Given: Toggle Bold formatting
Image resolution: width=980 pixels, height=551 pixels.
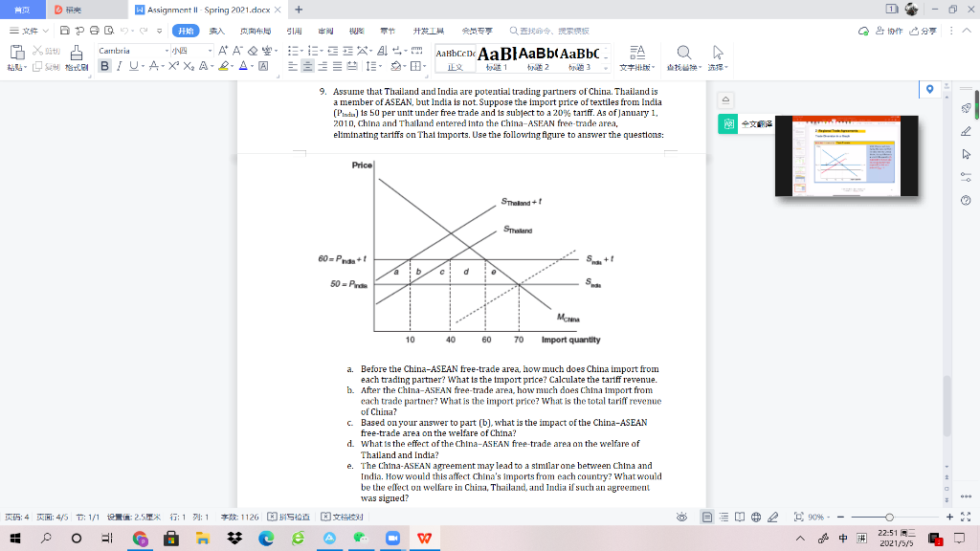Looking at the screenshot, I should click(104, 66).
